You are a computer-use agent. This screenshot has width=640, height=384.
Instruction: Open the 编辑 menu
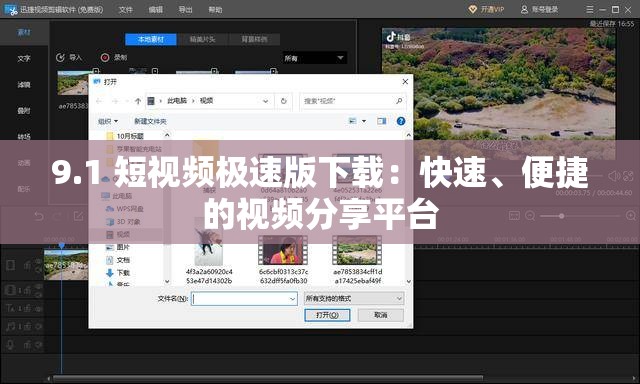(x=156, y=9)
